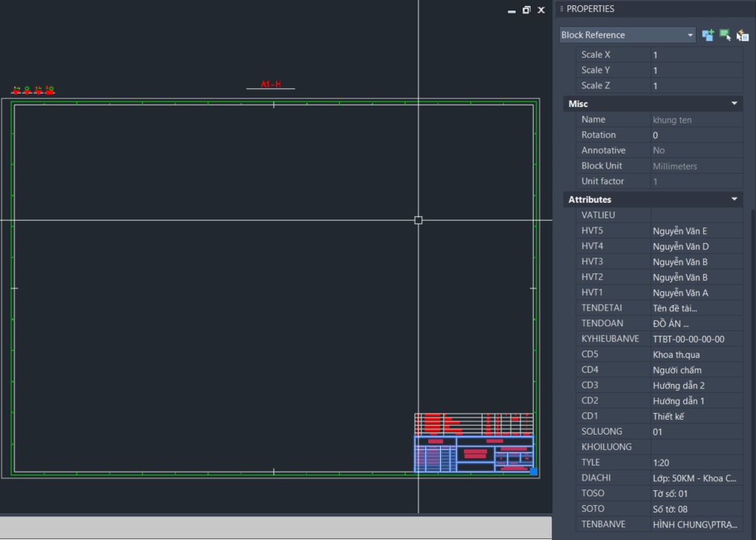
Task: Click the SOLUONG value 01
Action: [696, 432]
